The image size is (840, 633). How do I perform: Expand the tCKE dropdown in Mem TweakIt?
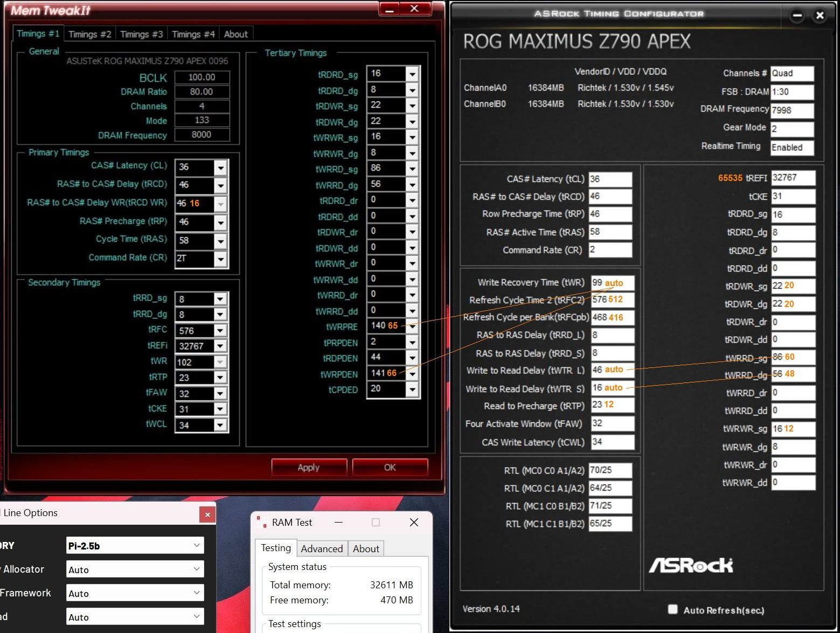220,409
